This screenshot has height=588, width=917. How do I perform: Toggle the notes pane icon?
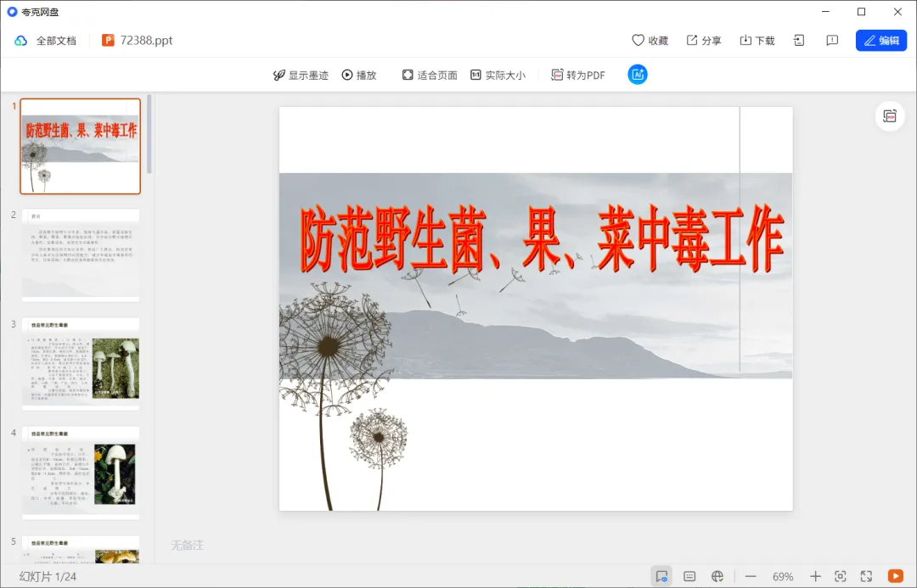point(689,576)
